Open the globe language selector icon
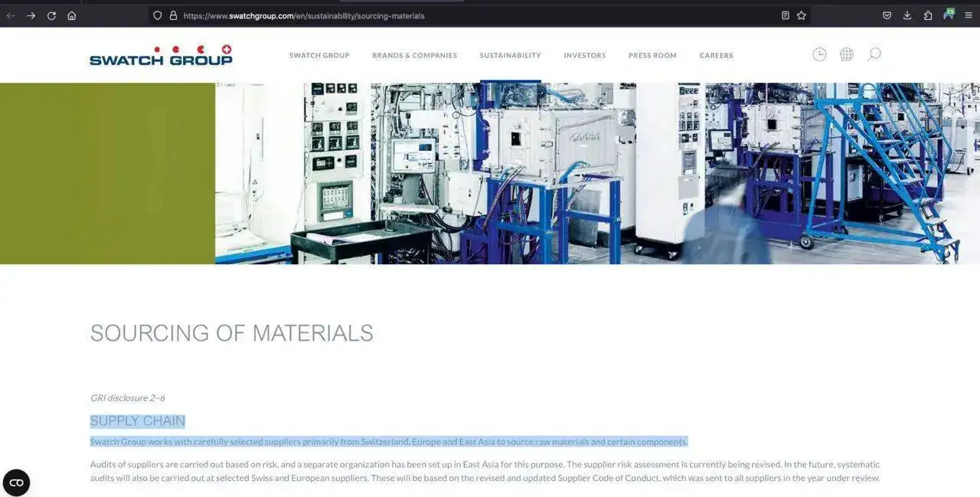The width and height of the screenshot is (980, 497). [846, 54]
